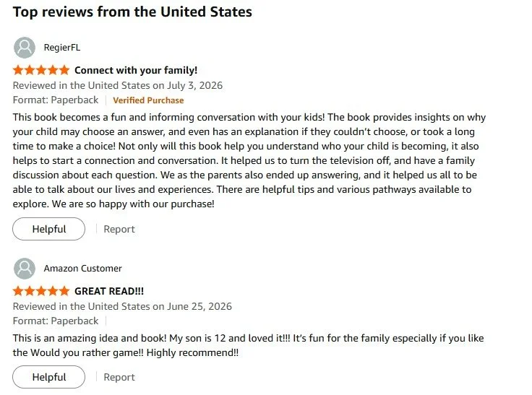Mark RegierFL's review as Helpful
Image resolution: width=532 pixels, height=395 pixels.
click(49, 229)
